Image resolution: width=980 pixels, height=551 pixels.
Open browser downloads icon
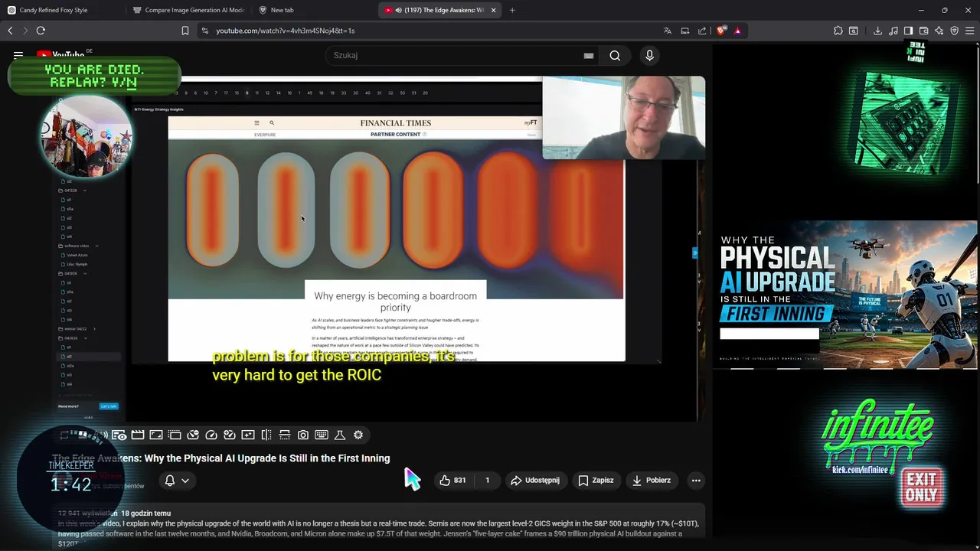click(x=877, y=31)
